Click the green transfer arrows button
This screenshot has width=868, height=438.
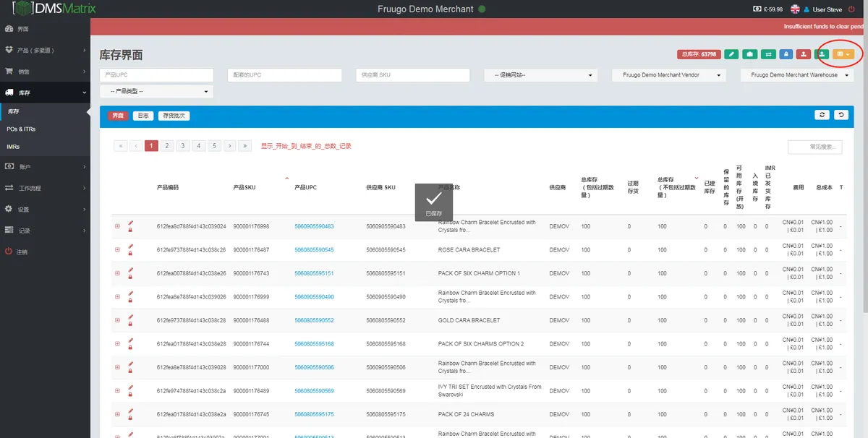tap(768, 54)
